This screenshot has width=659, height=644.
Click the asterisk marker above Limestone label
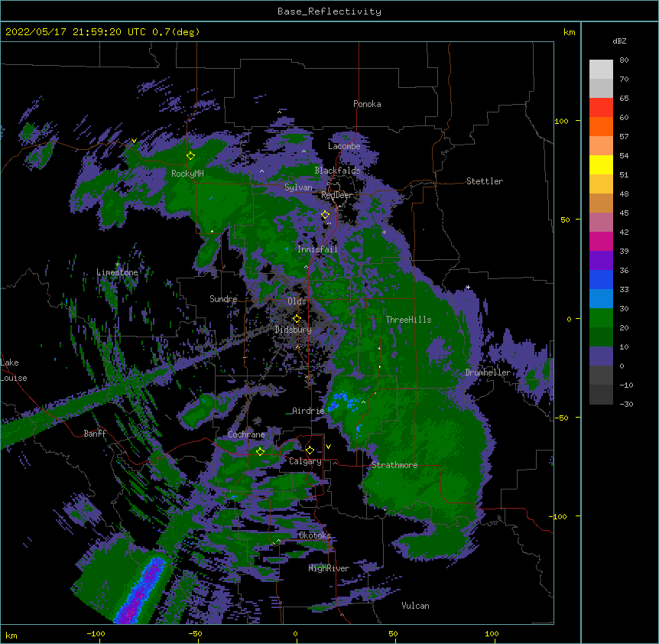[118, 265]
